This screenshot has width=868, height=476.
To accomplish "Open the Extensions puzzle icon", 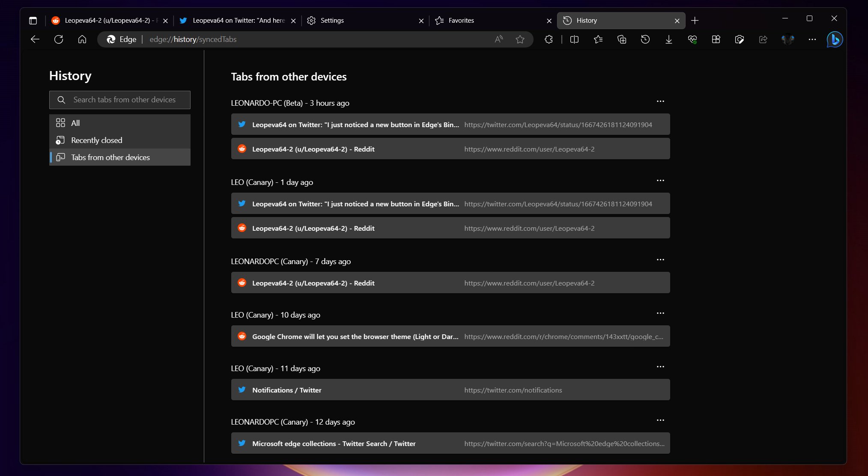I will coord(549,39).
